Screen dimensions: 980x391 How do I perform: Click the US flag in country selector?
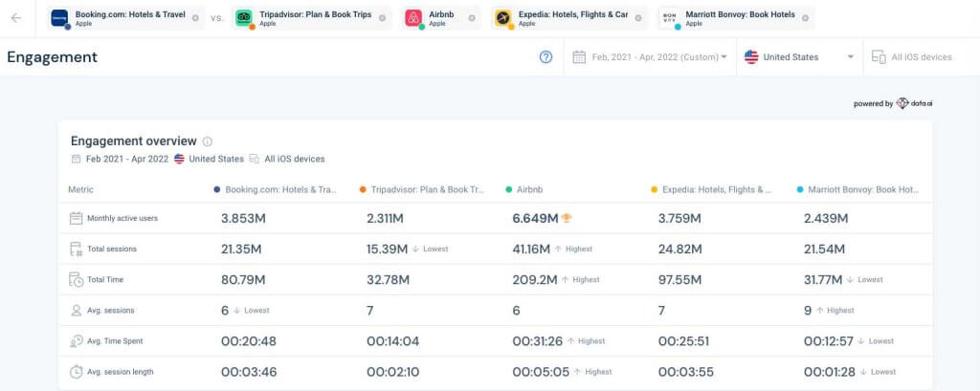[x=751, y=56]
